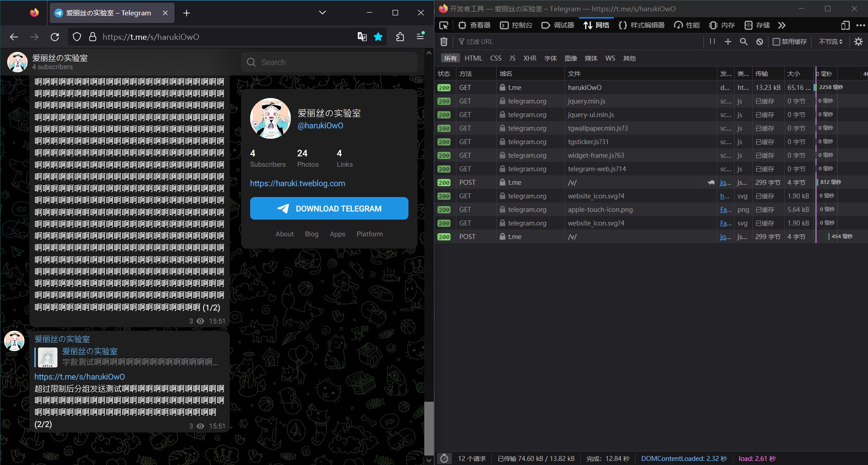Click the bookmark star in address bar
Image resolution: width=868 pixels, height=465 pixels.
(x=378, y=37)
